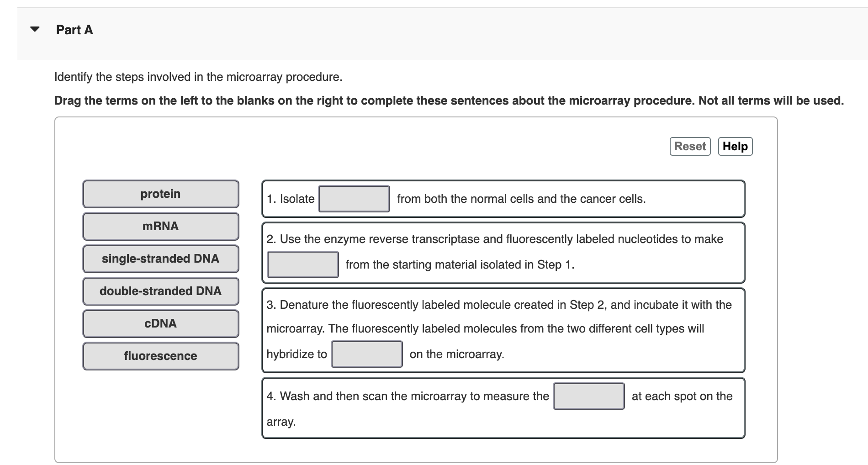Viewport: 868px width, 465px height.
Task: Select the single-stranded DNA term tile
Action: [x=160, y=259]
